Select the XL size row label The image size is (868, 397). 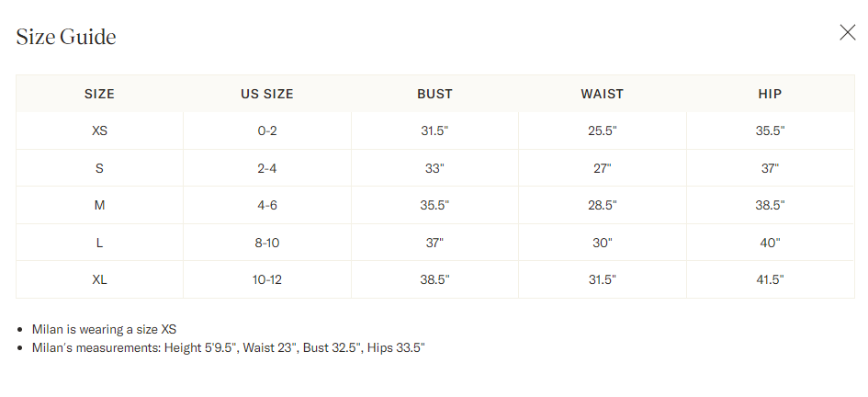pos(99,279)
